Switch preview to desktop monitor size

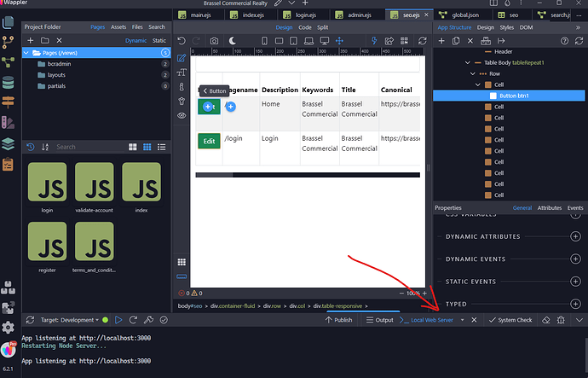325,41
